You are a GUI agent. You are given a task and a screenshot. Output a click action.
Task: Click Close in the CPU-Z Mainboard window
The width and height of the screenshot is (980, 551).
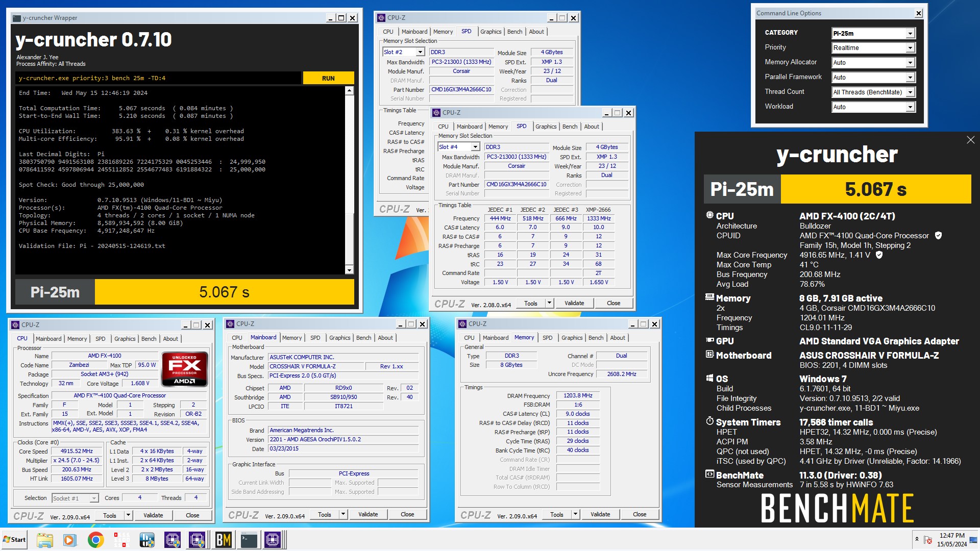tap(407, 514)
